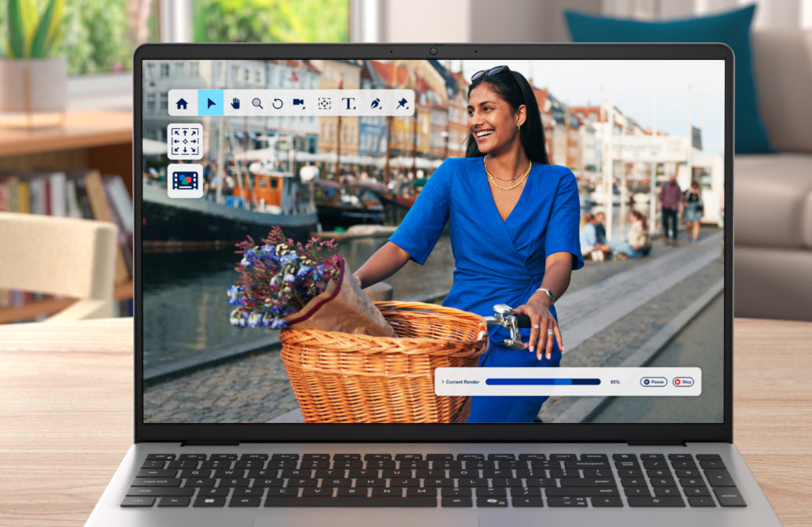Click the wicker basket in the image
The width and height of the screenshot is (812, 527).
378,370
